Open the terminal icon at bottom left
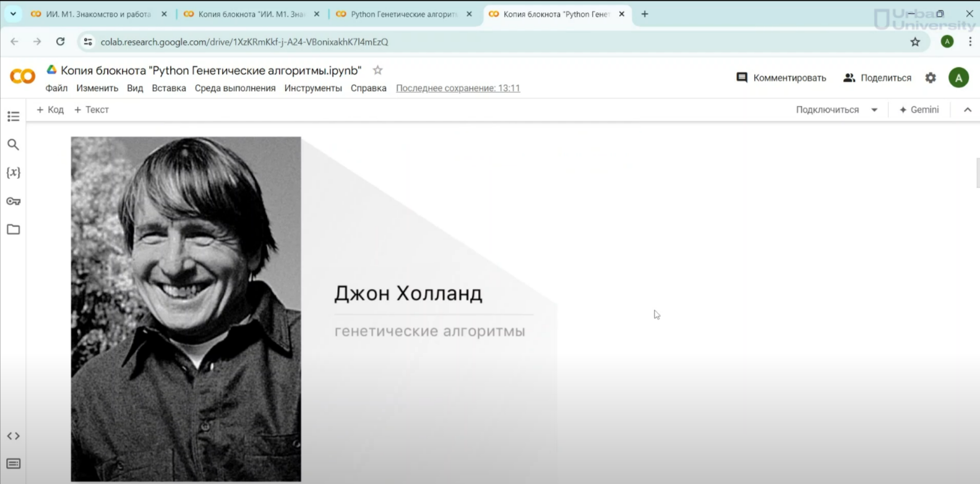The image size is (980, 484). pos(13,464)
